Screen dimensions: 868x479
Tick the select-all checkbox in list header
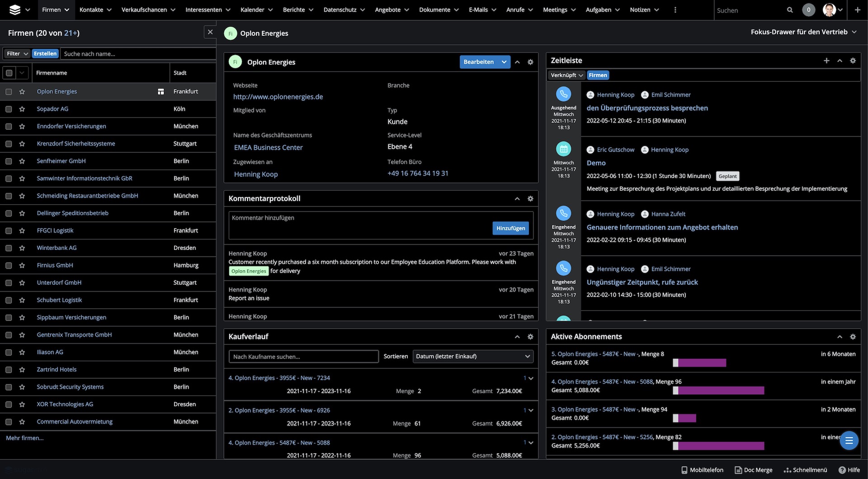click(9, 73)
